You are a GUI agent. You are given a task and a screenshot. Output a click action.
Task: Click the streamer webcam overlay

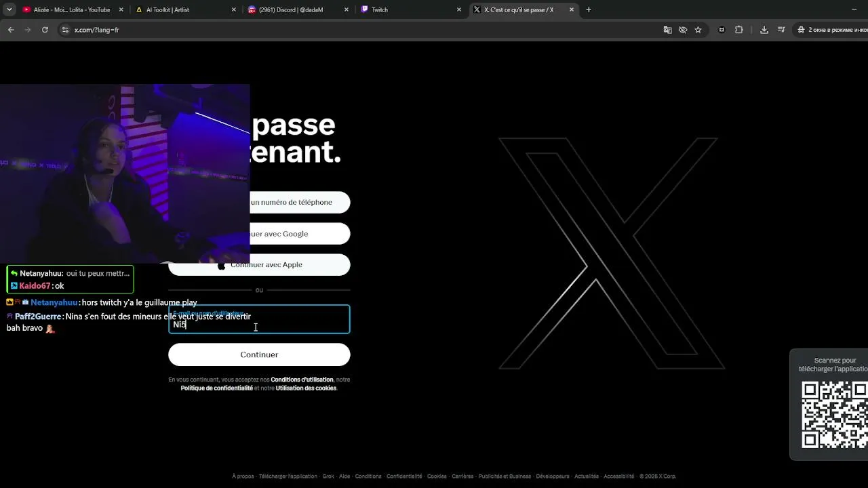[x=125, y=174]
